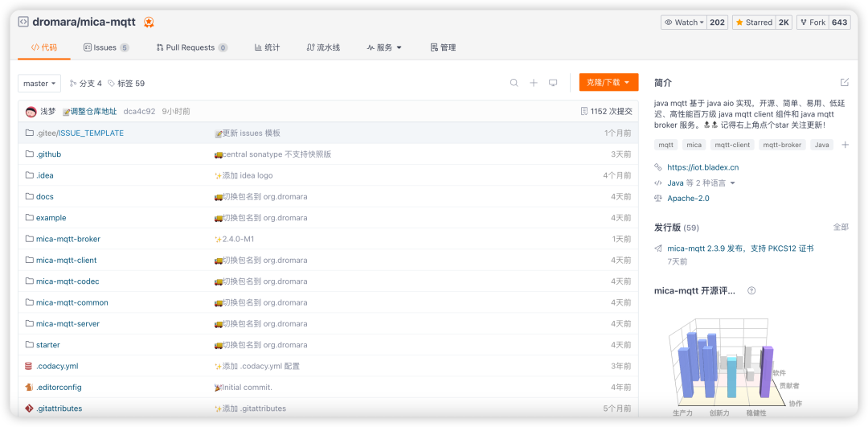This screenshot has height=427, width=868.
Task: Click the mica-mqtt-broker folder icon
Action: coord(30,240)
